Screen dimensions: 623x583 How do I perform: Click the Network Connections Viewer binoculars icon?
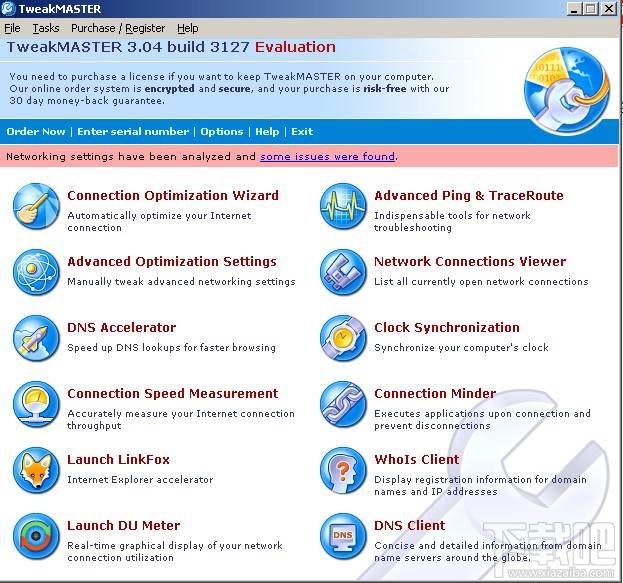click(343, 272)
